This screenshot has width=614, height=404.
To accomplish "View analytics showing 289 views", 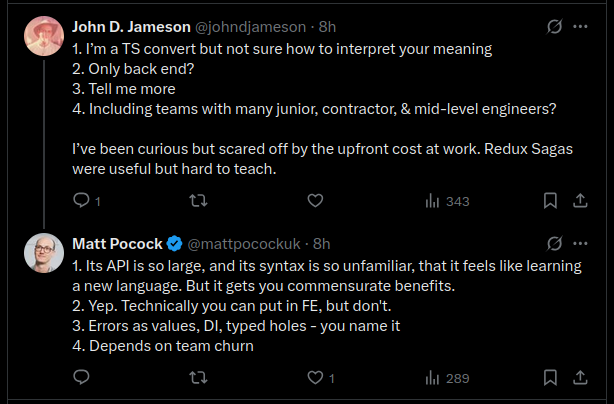I will point(446,378).
